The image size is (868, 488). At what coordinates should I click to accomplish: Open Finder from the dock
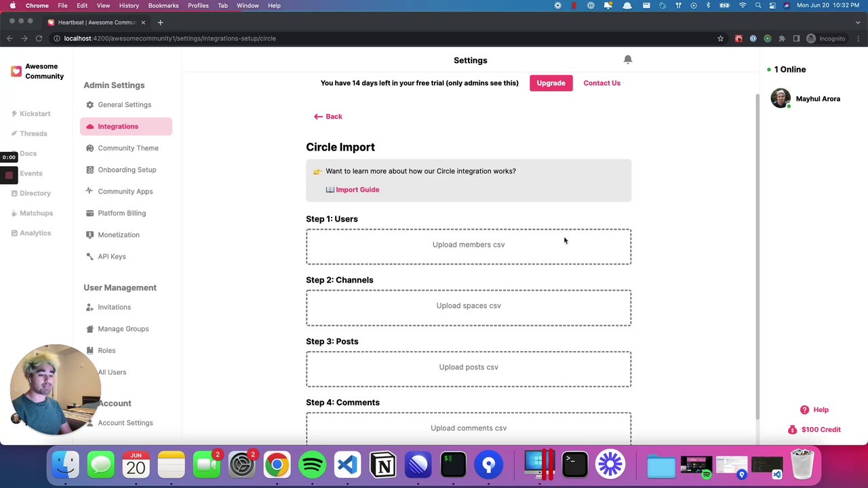[x=66, y=465]
